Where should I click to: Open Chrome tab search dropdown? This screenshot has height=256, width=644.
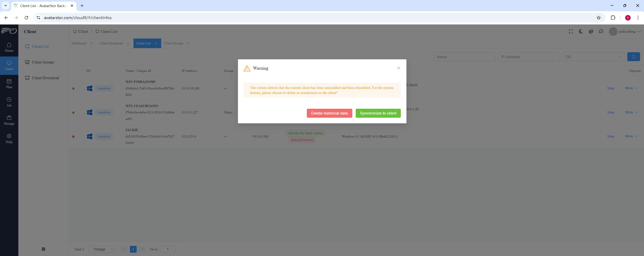pos(5,5)
